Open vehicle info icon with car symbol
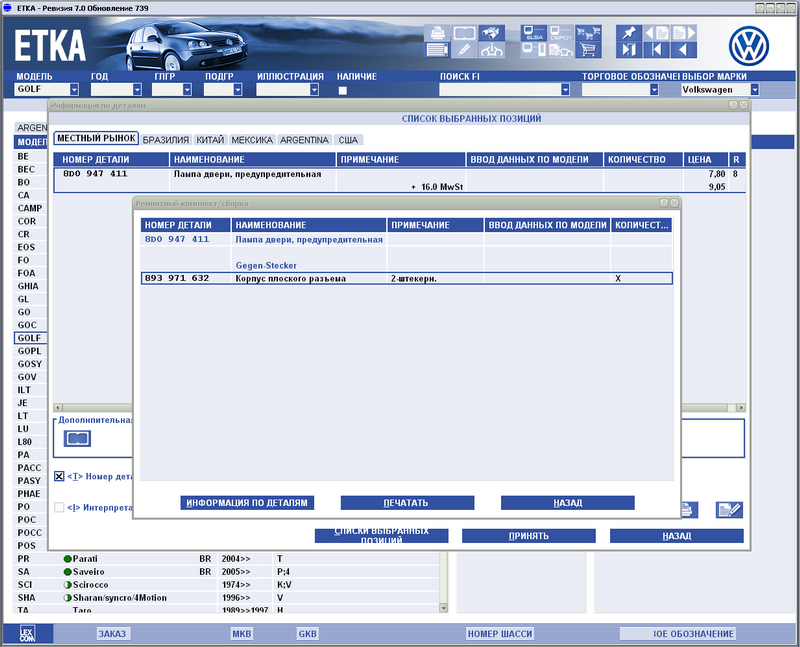Viewport: 800px width, 647px height. pos(491,50)
